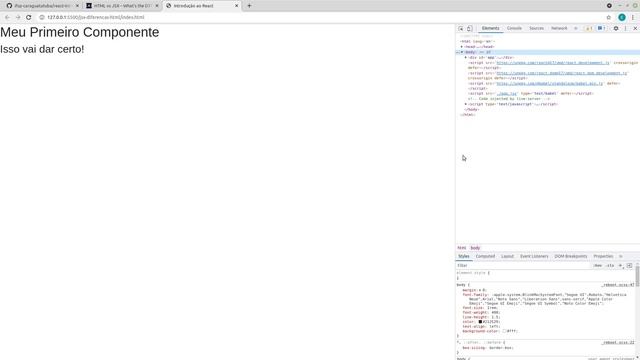Open the blue issues count badge

(601, 29)
